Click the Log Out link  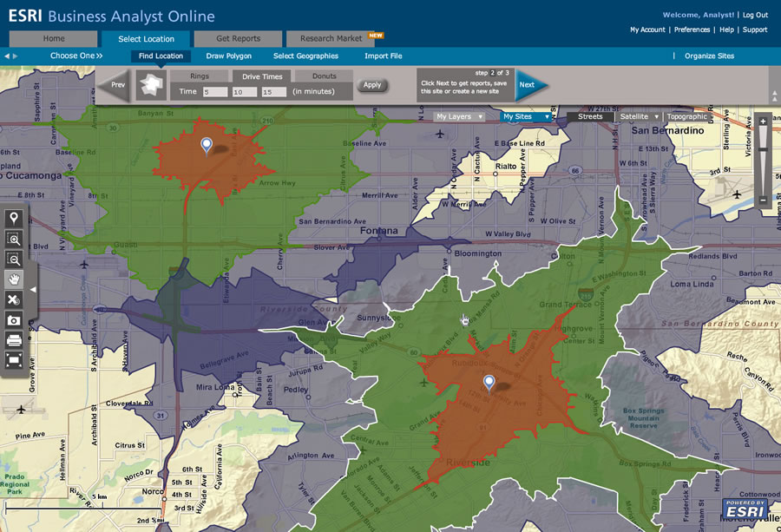755,15
